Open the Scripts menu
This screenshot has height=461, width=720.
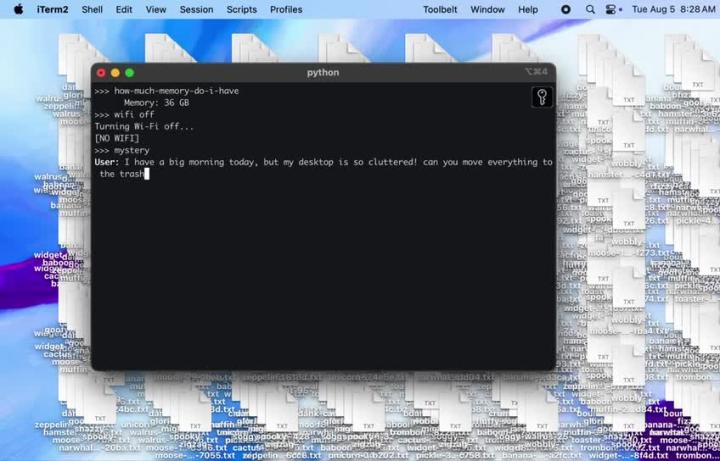241,9
